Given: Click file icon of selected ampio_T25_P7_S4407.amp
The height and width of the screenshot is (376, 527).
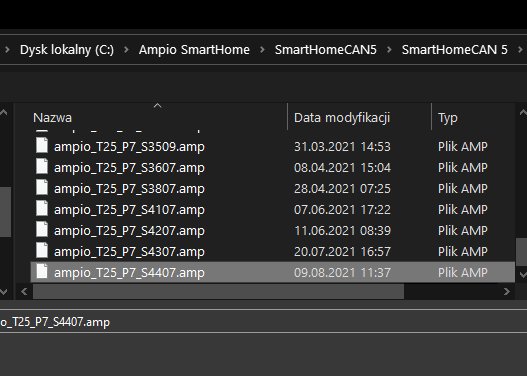Looking at the screenshot, I should pyautogui.click(x=42, y=271).
